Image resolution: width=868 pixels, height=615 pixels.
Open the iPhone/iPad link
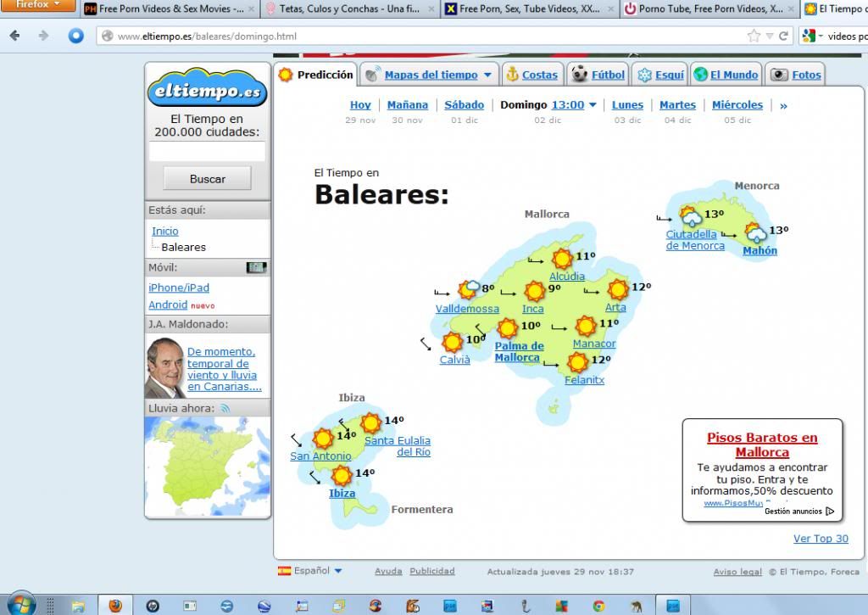179,288
